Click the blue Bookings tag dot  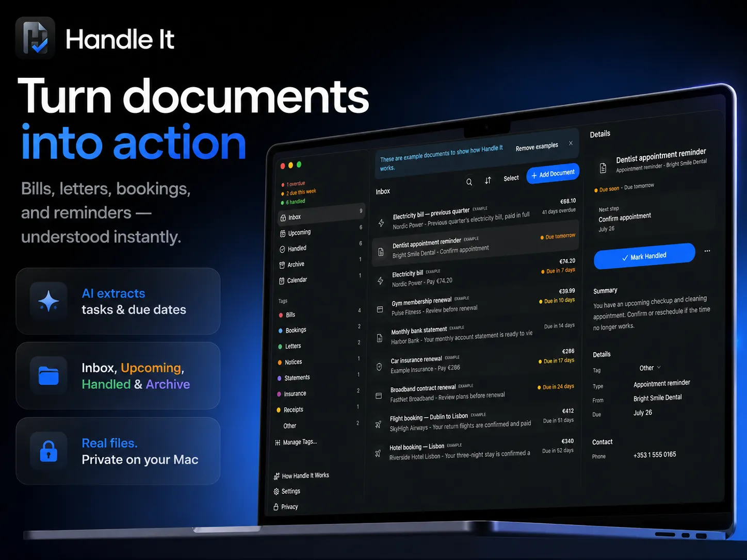(x=281, y=331)
